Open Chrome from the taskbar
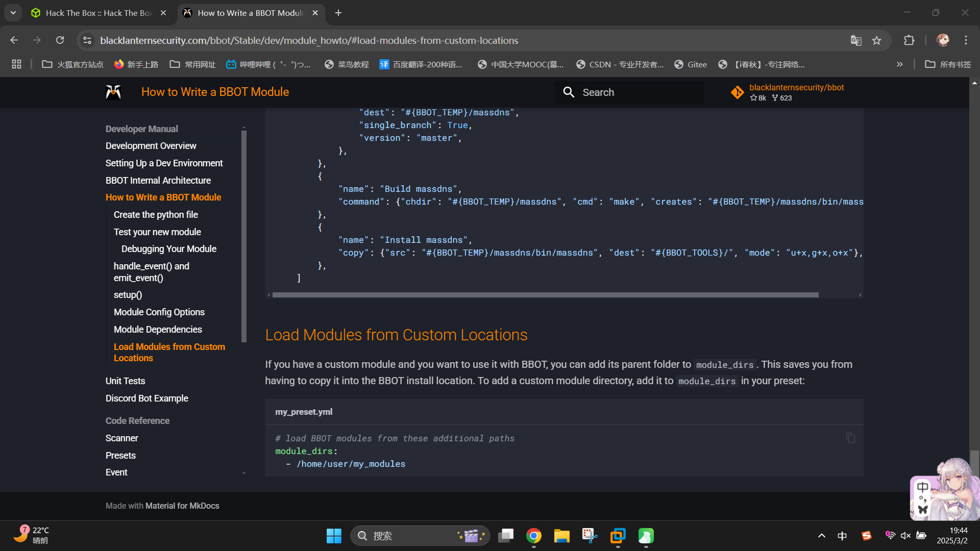 [x=534, y=536]
